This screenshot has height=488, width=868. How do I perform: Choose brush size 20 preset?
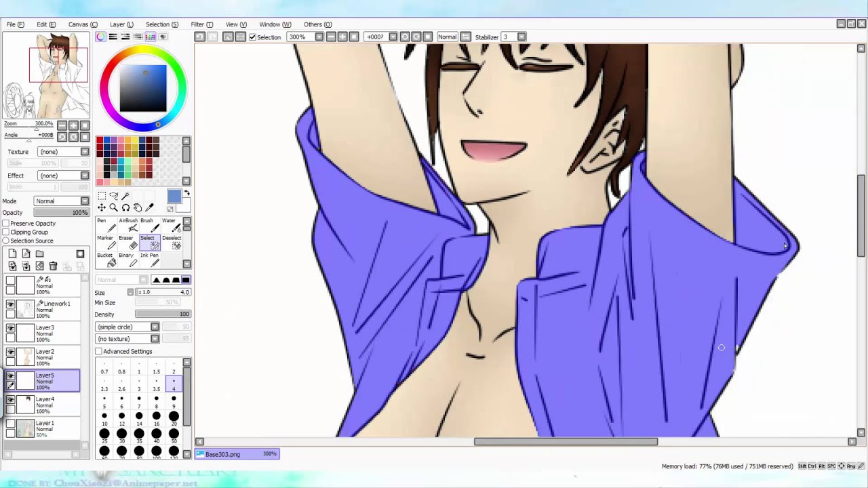pyautogui.click(x=174, y=420)
